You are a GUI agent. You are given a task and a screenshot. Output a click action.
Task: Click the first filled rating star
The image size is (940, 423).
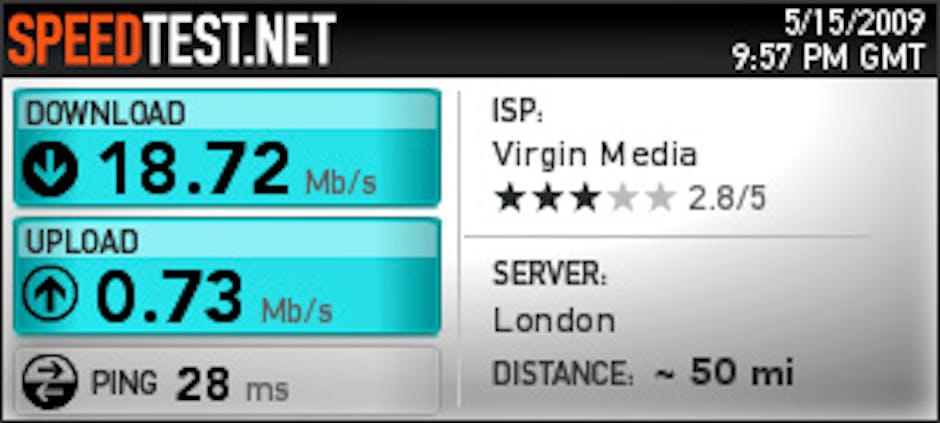point(510,200)
